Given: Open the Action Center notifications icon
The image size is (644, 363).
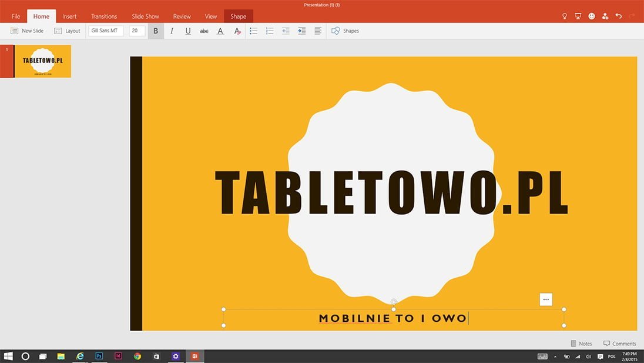Looking at the screenshot, I should click(x=600, y=357).
